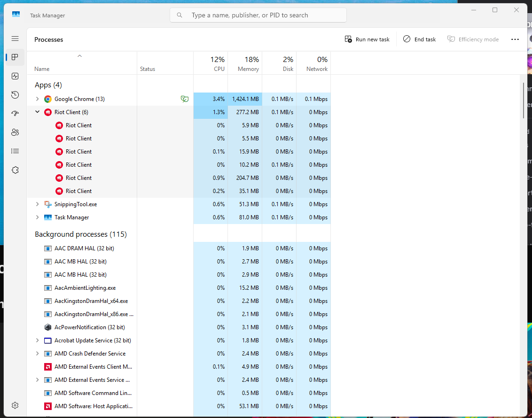Collapse the Riot Client (6) group

[37, 112]
